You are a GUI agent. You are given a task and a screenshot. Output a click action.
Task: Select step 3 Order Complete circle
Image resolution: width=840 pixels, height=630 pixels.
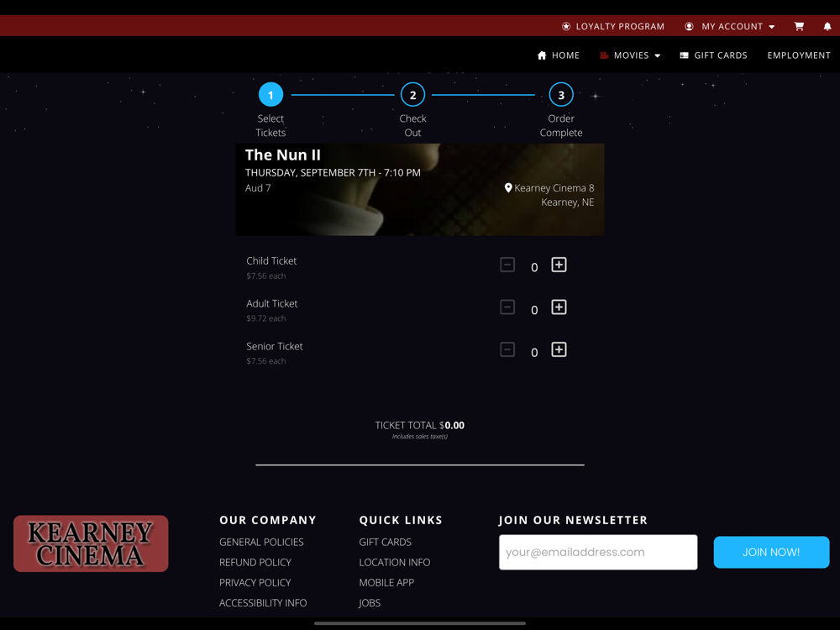[561, 95]
